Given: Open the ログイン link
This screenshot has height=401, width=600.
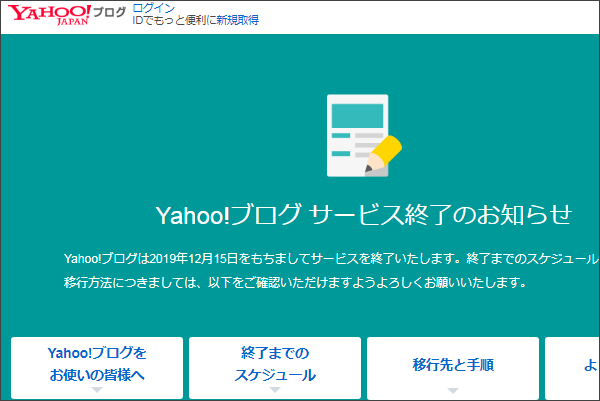Looking at the screenshot, I should (x=154, y=8).
